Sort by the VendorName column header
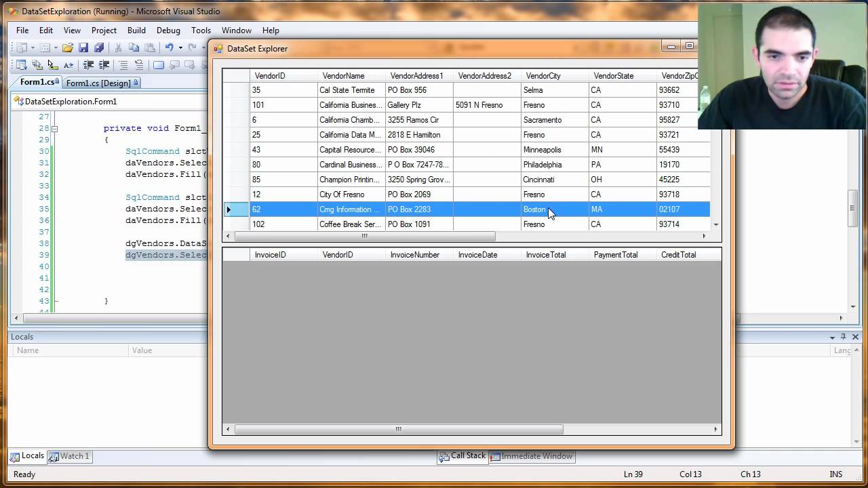The width and height of the screenshot is (868, 488). point(351,76)
